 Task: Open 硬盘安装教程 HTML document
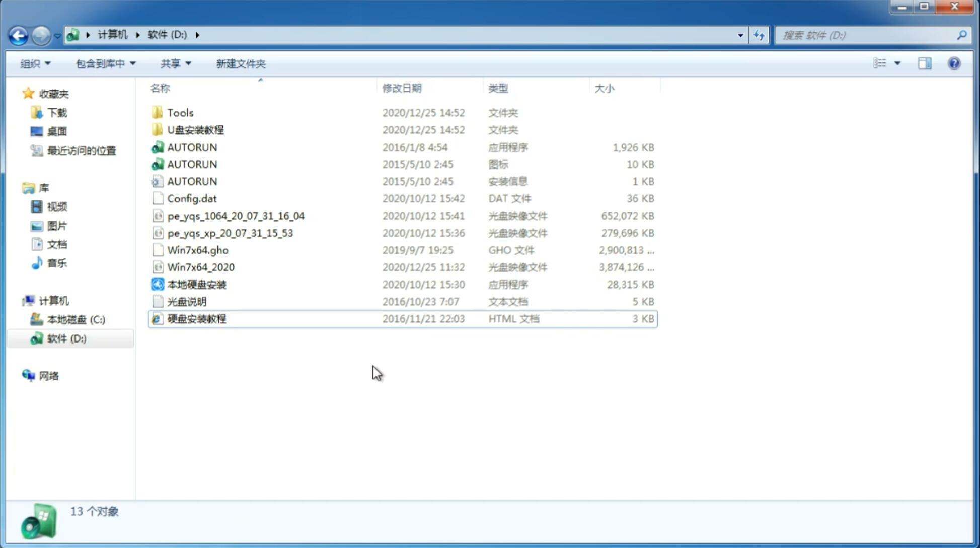(x=196, y=318)
